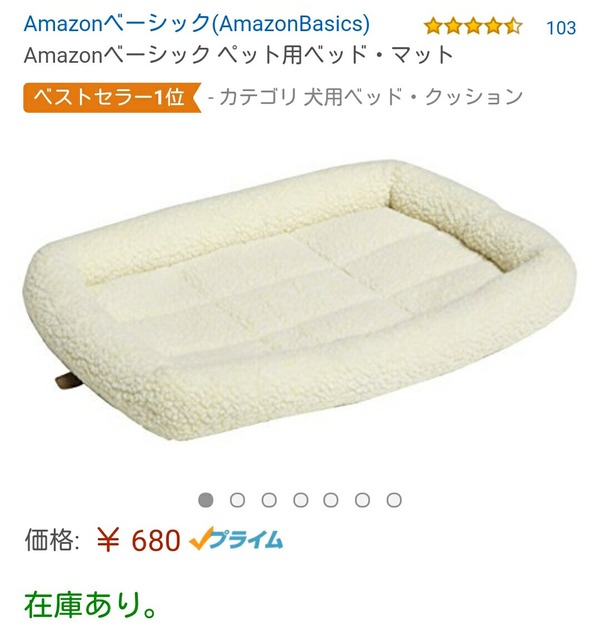Click the first gold star
This screenshot has height=632, width=600.
tap(433, 26)
